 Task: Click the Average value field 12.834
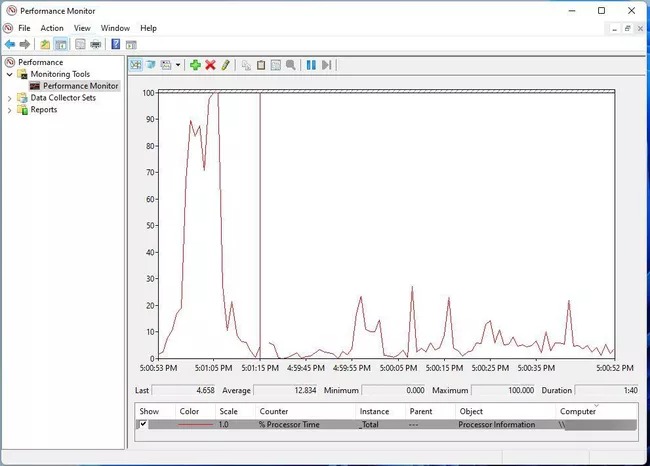tap(286, 390)
